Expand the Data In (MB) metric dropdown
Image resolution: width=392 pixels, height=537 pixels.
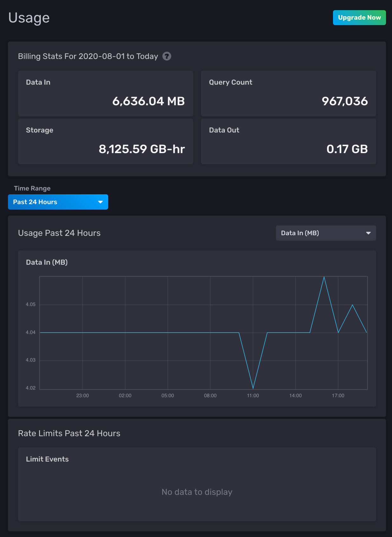pos(325,233)
